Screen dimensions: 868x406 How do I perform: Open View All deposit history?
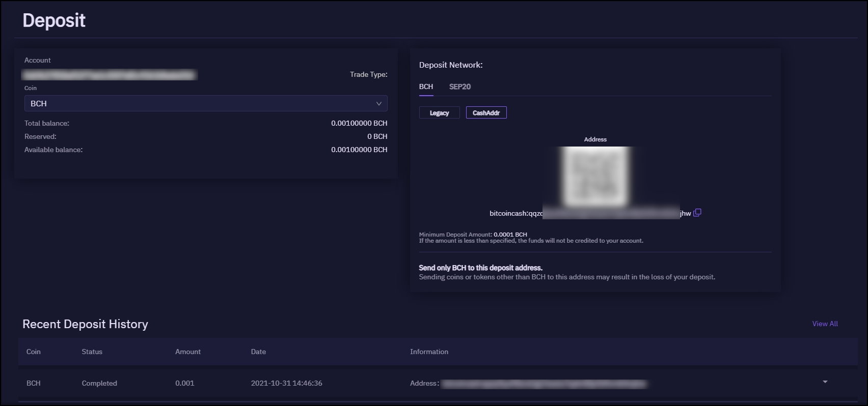(x=825, y=324)
